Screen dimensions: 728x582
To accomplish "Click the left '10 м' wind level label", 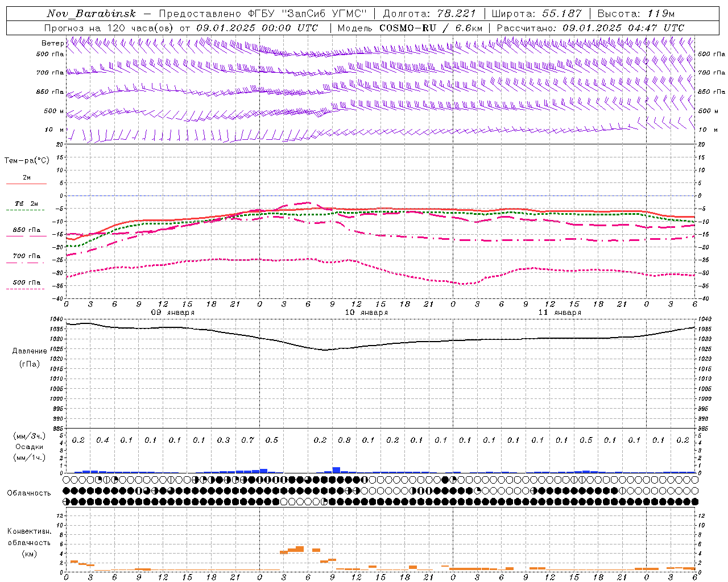I will tap(55, 130).
